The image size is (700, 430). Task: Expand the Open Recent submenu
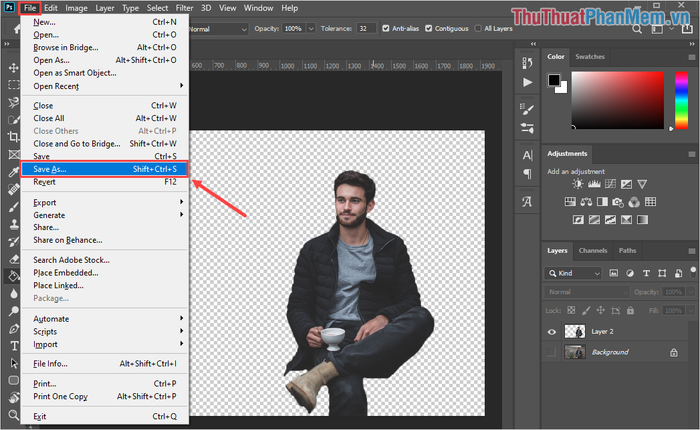(105, 86)
